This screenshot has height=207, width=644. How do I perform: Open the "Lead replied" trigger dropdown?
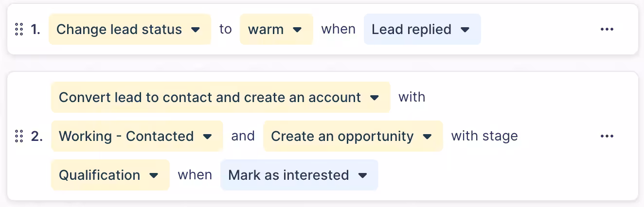click(421, 29)
